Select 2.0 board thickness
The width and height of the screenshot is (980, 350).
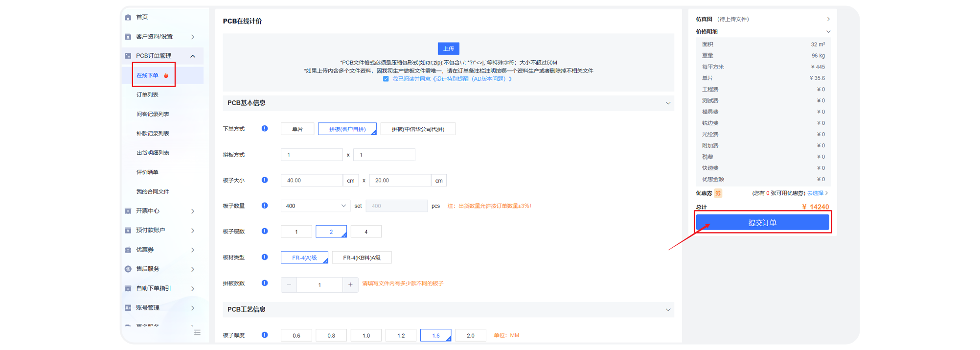[471, 335]
